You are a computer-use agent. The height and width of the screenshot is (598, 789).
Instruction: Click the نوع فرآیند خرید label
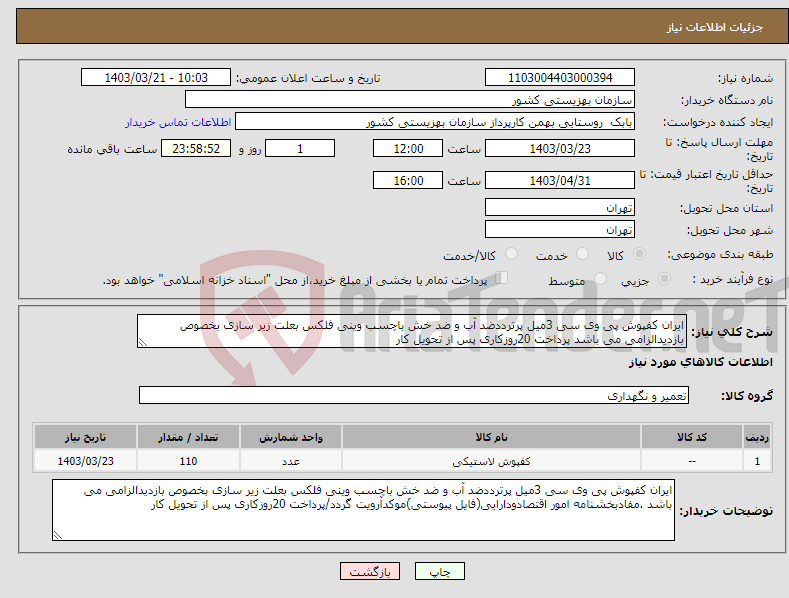click(732, 279)
